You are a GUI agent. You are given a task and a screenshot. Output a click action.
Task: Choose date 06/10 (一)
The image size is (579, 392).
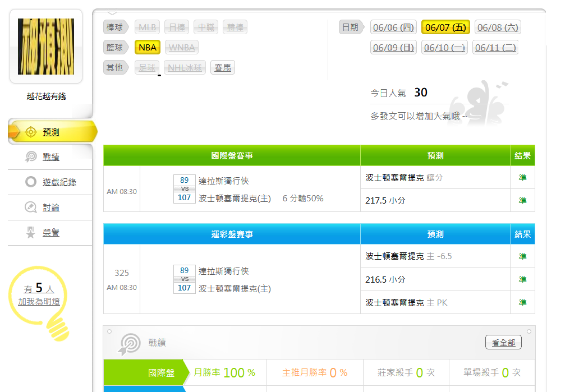(x=444, y=48)
